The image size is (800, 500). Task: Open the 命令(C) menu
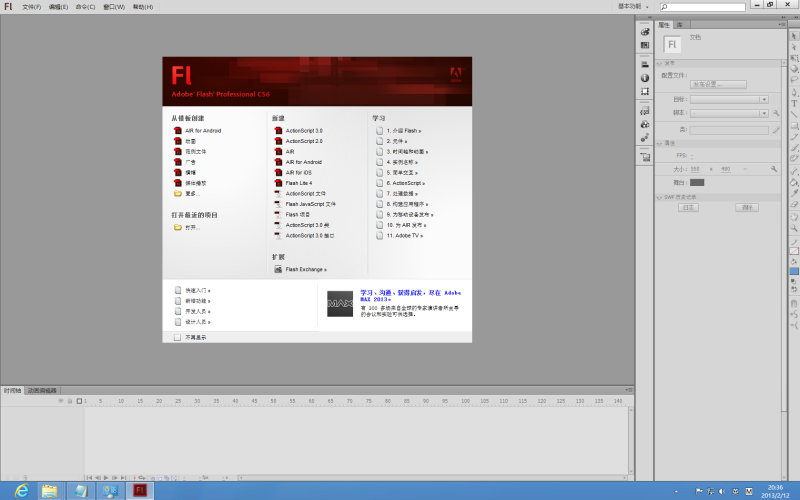(x=85, y=7)
